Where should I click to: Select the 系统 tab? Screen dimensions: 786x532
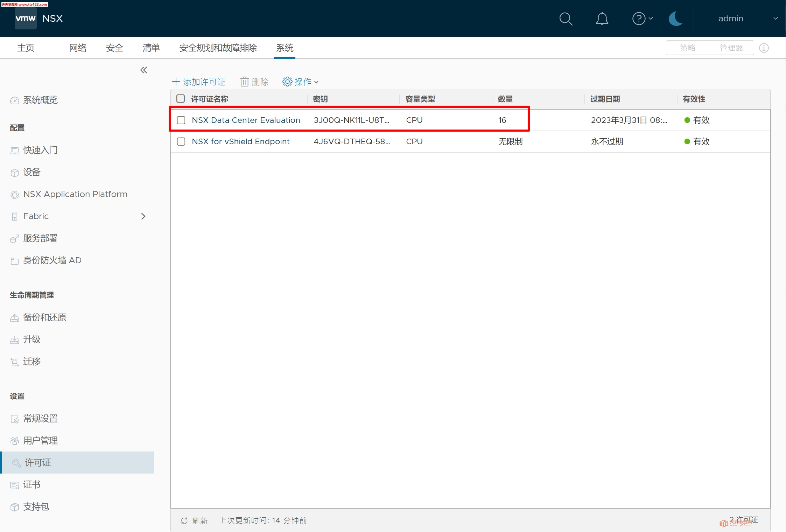click(x=285, y=48)
